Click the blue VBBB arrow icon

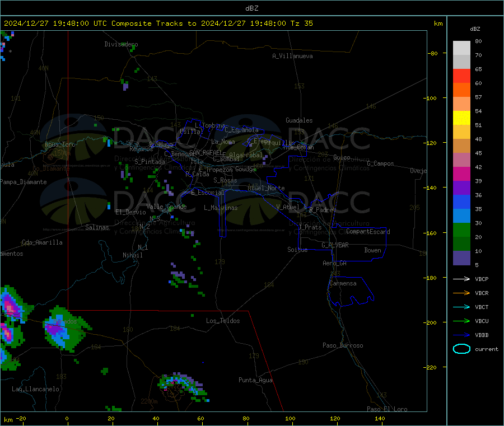(461, 335)
